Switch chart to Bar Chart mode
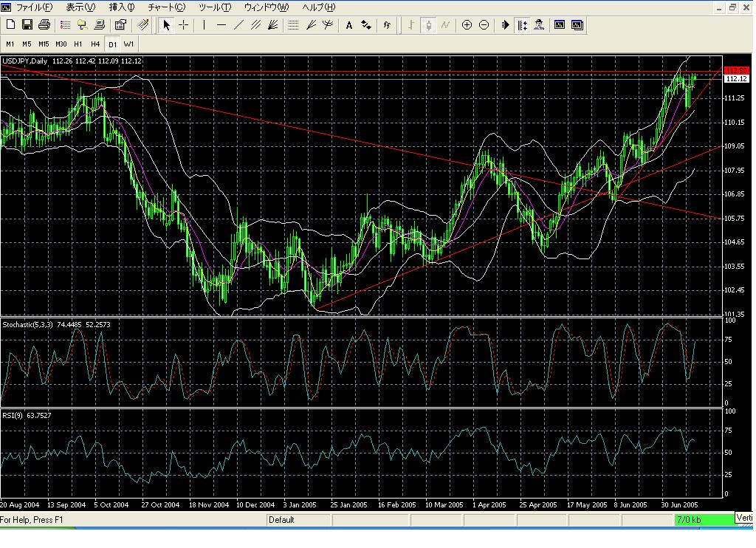The height and width of the screenshot is (548, 756). point(410,25)
